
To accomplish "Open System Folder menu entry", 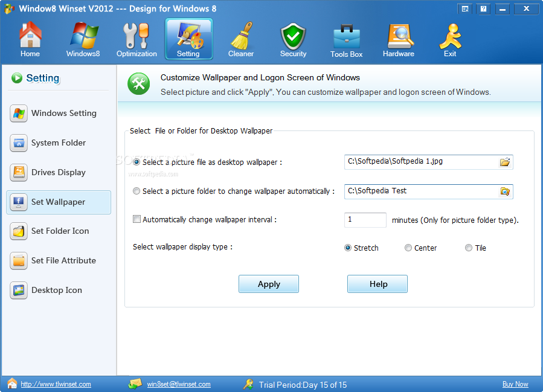I will tap(59, 143).
